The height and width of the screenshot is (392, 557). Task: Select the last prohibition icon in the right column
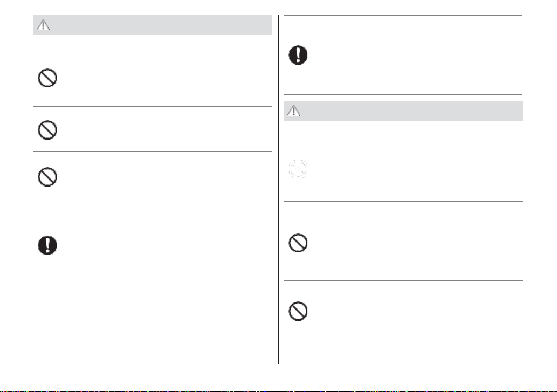pos(298,312)
